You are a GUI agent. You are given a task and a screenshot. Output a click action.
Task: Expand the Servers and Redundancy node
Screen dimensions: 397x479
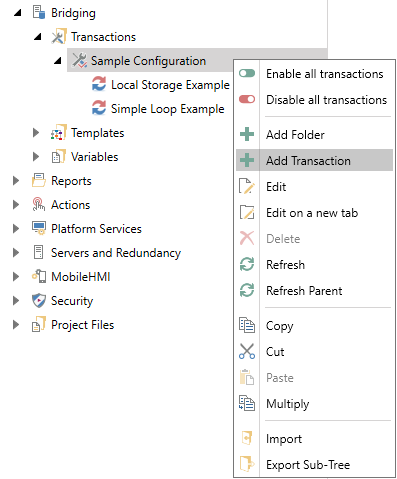pos(16,253)
